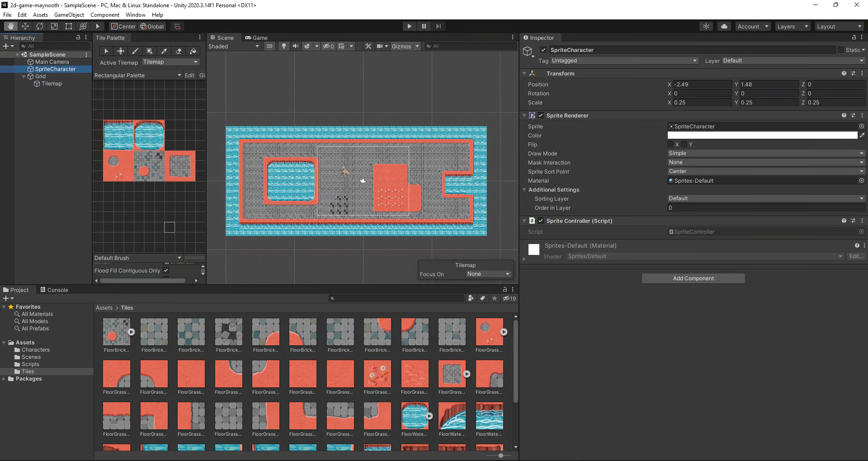
Task: Select Main Camera in Hierarchy
Action: pyautogui.click(x=52, y=62)
